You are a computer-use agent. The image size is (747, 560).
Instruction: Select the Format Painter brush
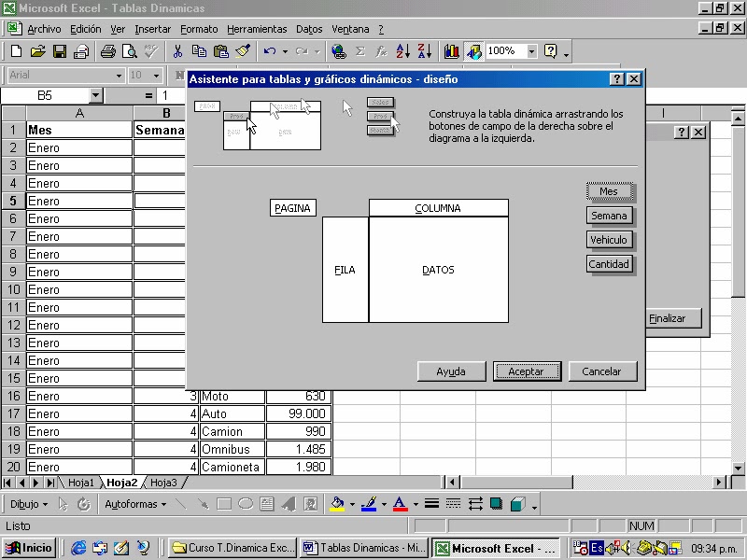click(x=243, y=51)
